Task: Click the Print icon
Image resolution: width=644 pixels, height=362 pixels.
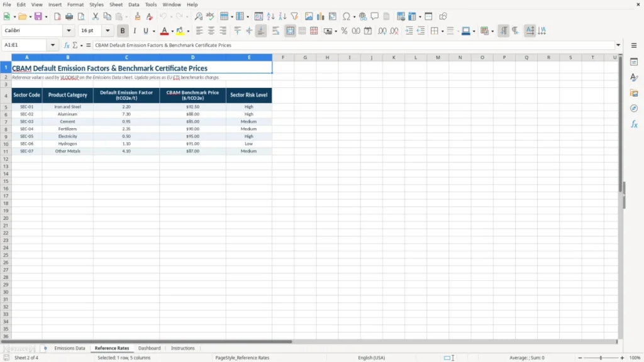Action: [x=69, y=16]
